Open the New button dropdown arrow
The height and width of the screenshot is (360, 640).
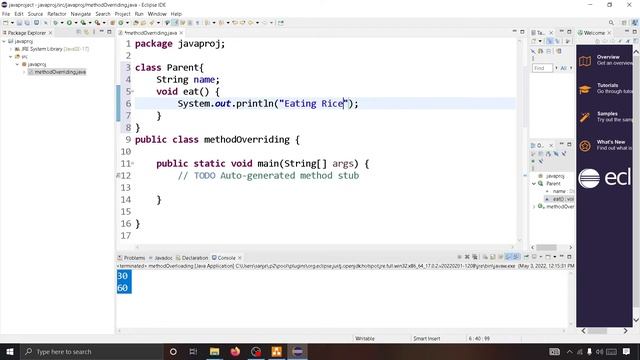point(12,23)
